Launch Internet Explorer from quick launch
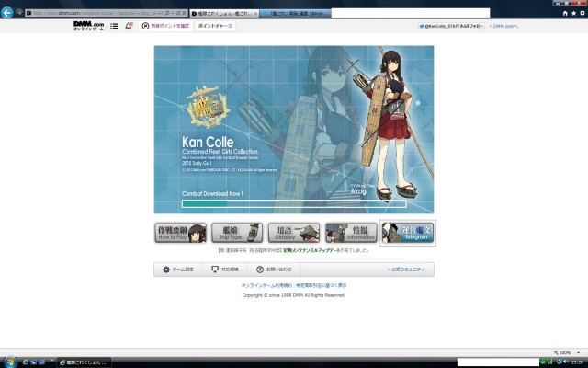 (x=26, y=362)
